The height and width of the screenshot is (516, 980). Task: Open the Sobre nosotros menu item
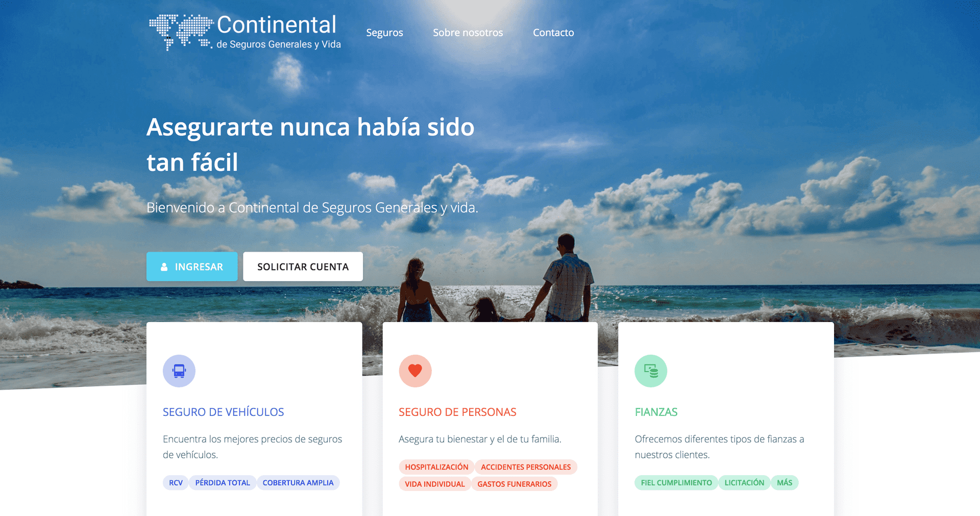pos(468,33)
